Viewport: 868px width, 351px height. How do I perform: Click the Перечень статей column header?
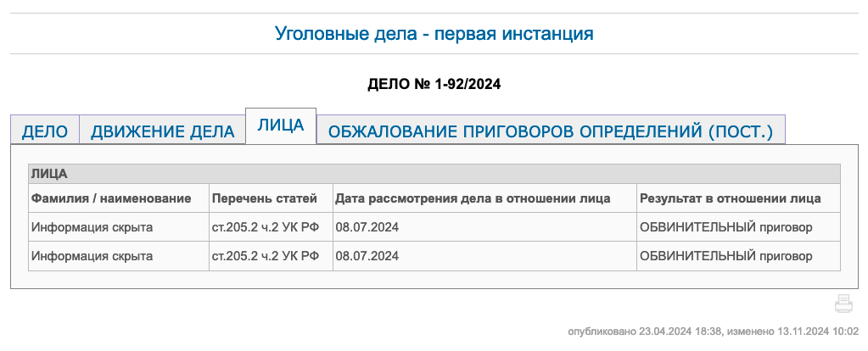click(x=265, y=199)
